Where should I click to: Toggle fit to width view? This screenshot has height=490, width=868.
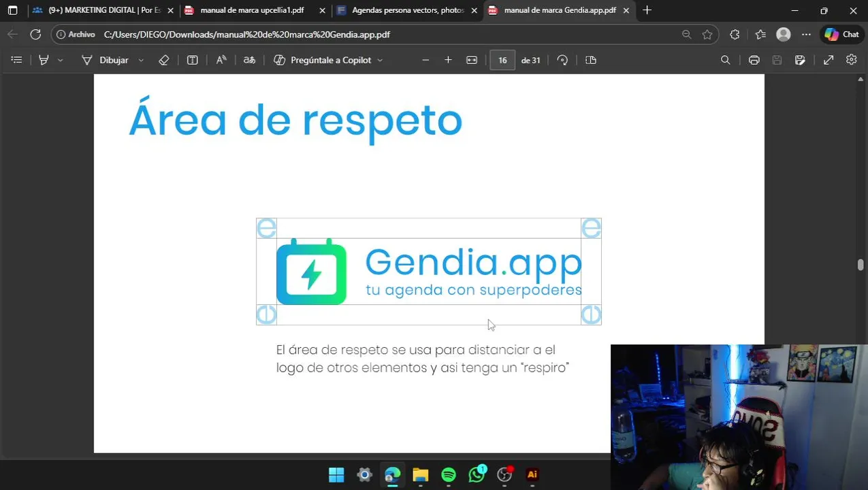(x=472, y=60)
